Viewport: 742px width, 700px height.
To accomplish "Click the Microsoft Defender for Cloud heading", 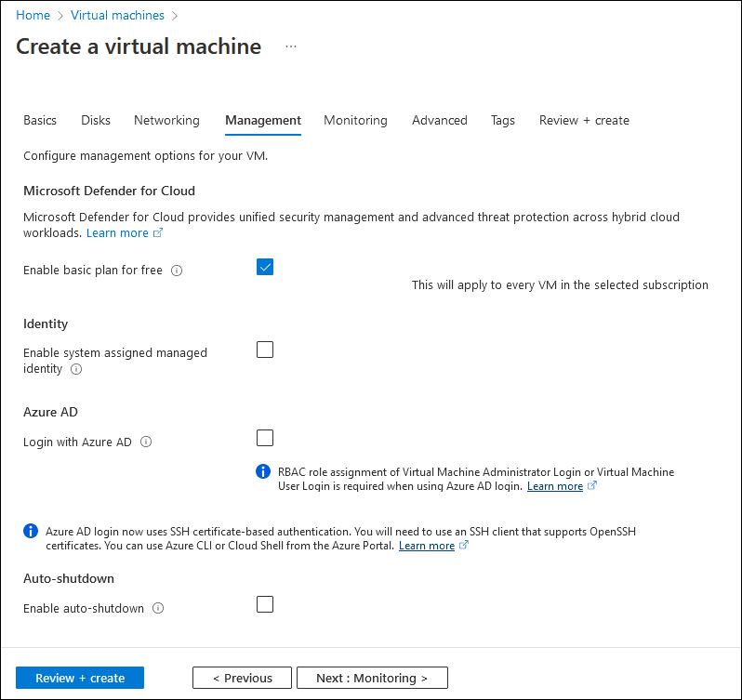I will click(x=110, y=191).
